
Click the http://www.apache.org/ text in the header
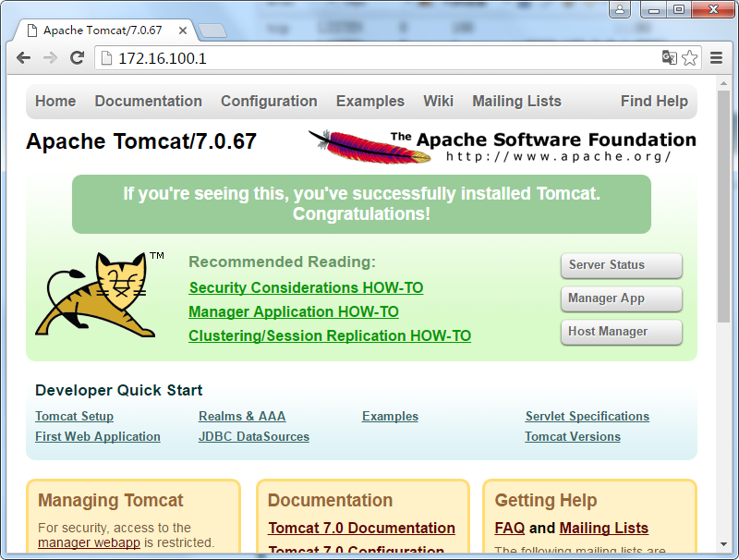click(x=559, y=156)
